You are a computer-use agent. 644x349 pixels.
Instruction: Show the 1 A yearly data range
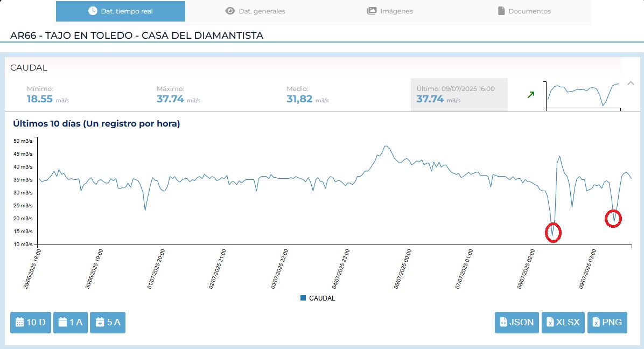click(70, 323)
